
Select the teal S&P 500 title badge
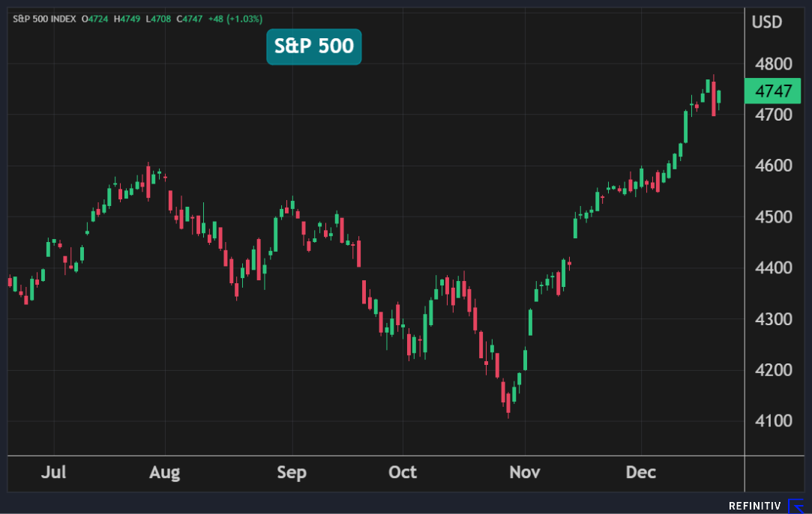314,46
